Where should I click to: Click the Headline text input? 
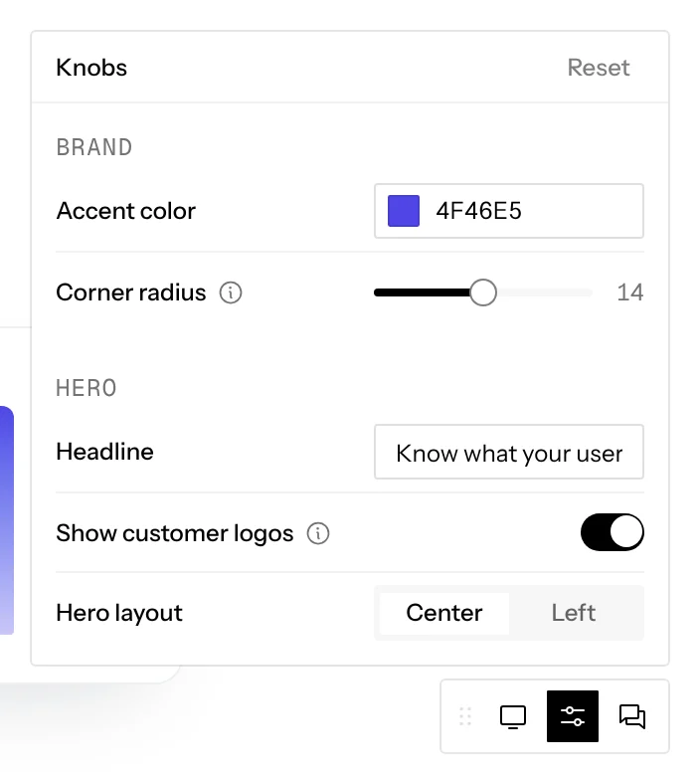pos(508,452)
